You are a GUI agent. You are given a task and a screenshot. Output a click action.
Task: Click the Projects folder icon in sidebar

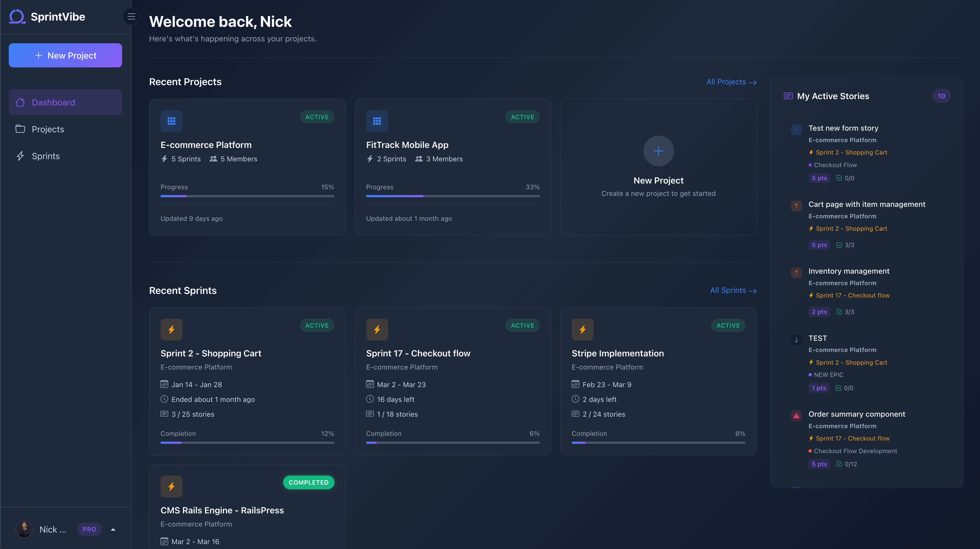point(21,129)
